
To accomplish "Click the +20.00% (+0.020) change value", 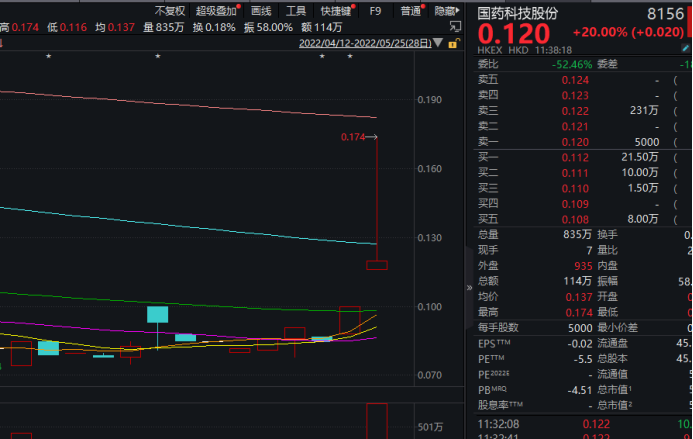I will click(x=628, y=32).
